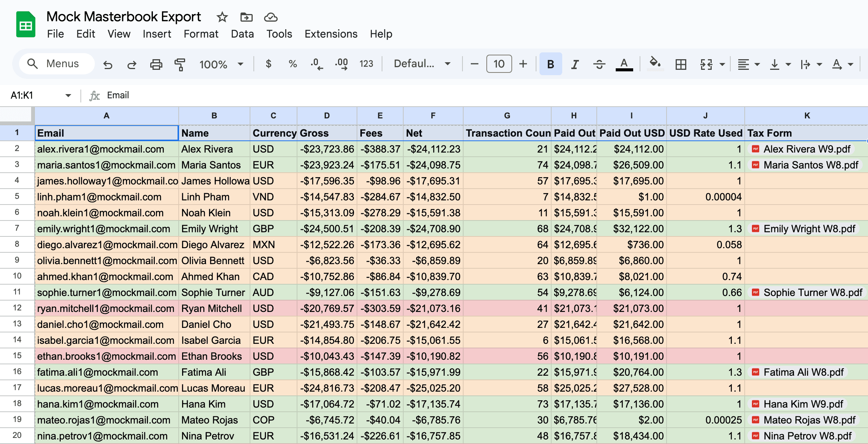Click the increase font size plus button
The height and width of the screenshot is (444, 868).
tap(523, 64)
